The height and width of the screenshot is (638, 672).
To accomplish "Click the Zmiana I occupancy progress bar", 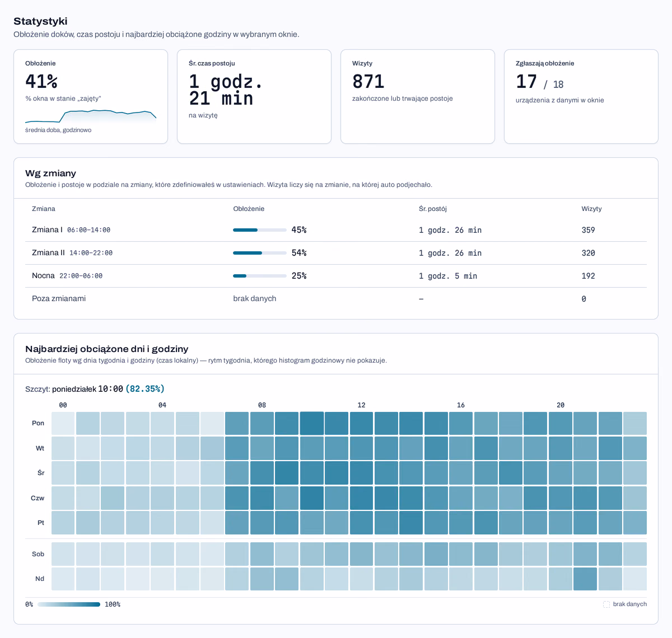I will pos(260,230).
